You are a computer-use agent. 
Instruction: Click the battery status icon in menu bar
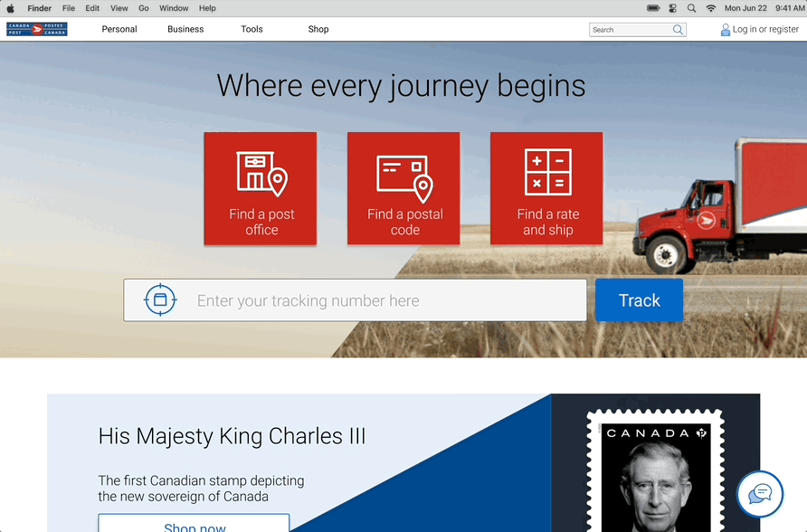pyautogui.click(x=653, y=8)
